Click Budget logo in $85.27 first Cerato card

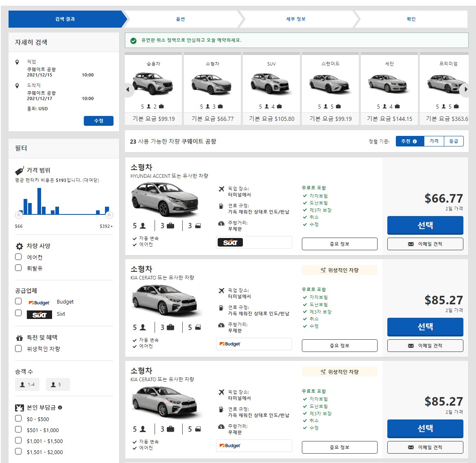pyautogui.click(x=230, y=344)
